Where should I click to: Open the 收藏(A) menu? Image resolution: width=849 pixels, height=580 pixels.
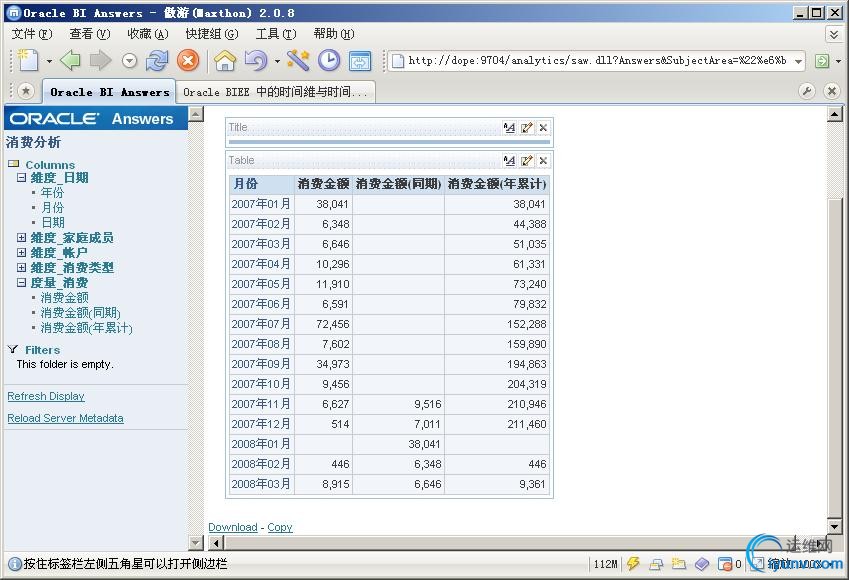point(148,34)
